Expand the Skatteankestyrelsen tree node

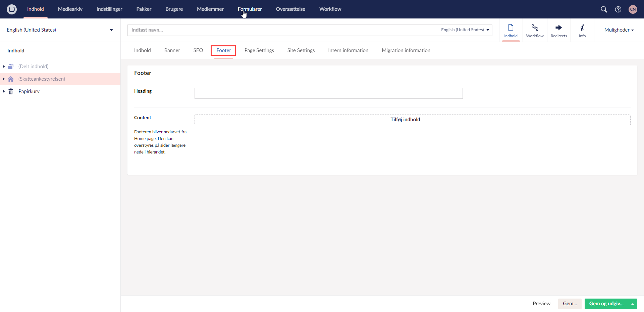point(4,79)
